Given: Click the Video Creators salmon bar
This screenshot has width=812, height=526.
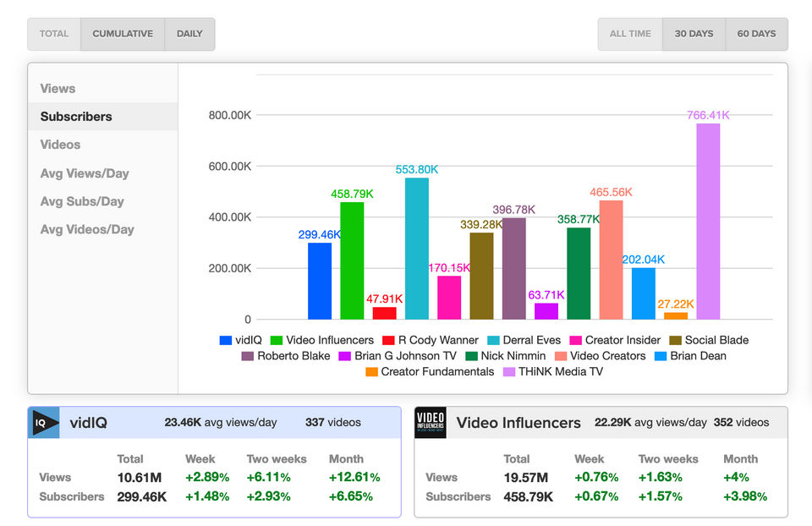Looking at the screenshot, I should pos(611,260).
